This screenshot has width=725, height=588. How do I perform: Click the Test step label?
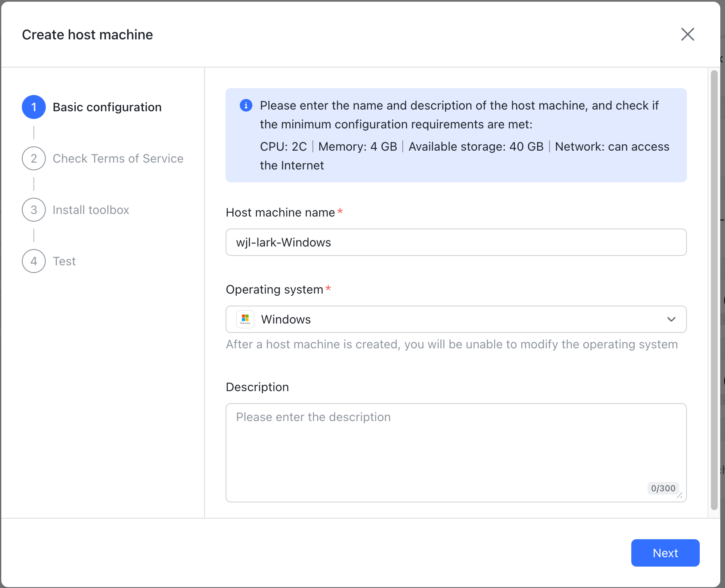pyautogui.click(x=64, y=261)
